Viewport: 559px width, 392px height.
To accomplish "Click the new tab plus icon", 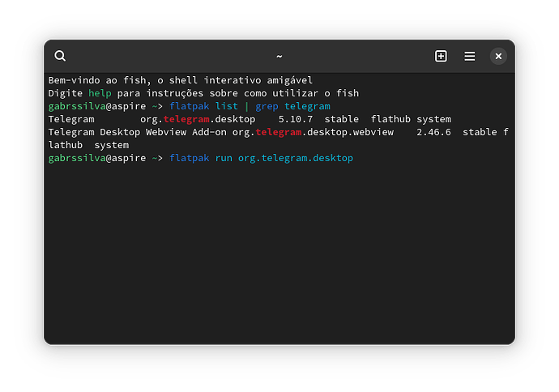I will pyautogui.click(x=441, y=56).
